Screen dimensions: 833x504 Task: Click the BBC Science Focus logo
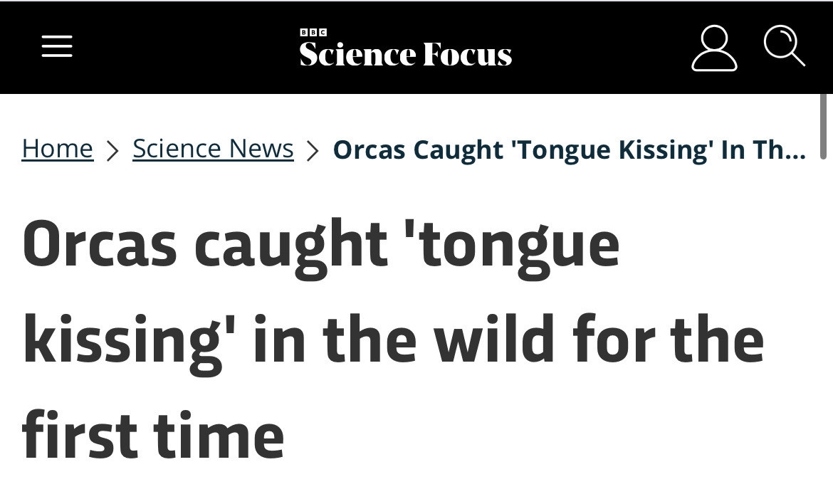(x=405, y=51)
